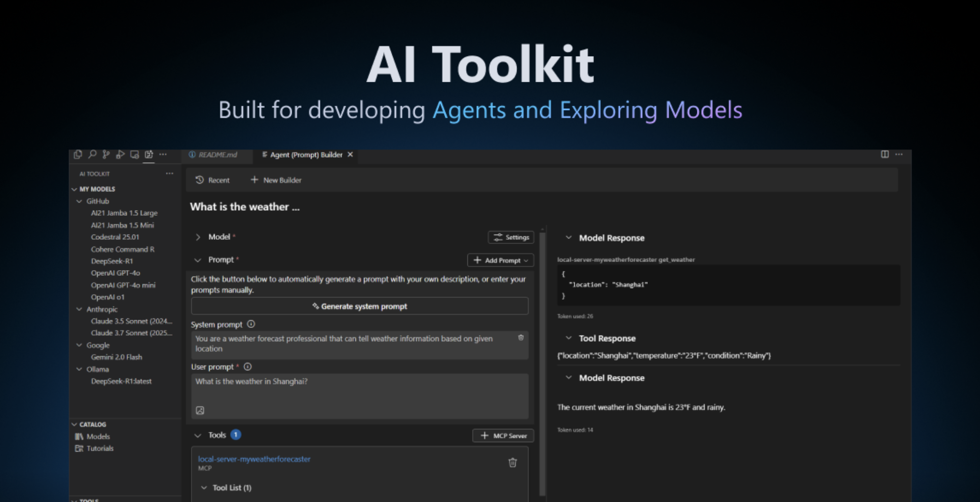This screenshot has height=502, width=980.
Task: Select OpenAI GPT-4o model
Action: pyautogui.click(x=116, y=273)
